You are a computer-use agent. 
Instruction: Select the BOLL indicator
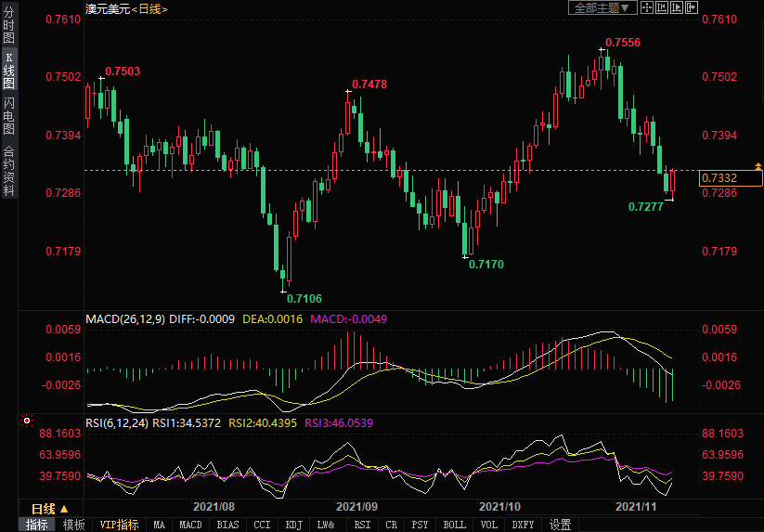click(x=454, y=525)
